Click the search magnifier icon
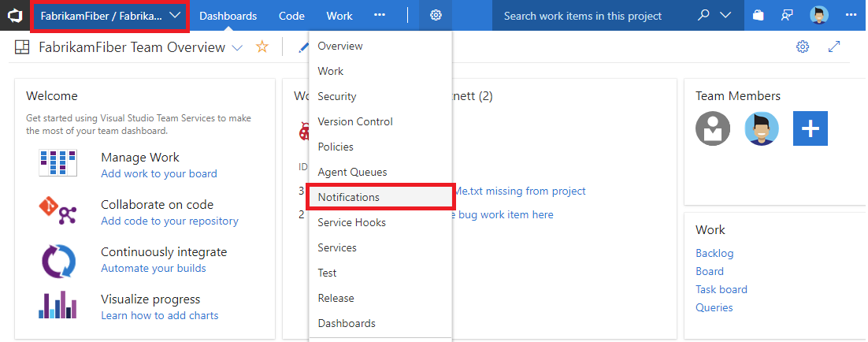Viewport: 868px width, 342px height. pyautogui.click(x=703, y=16)
